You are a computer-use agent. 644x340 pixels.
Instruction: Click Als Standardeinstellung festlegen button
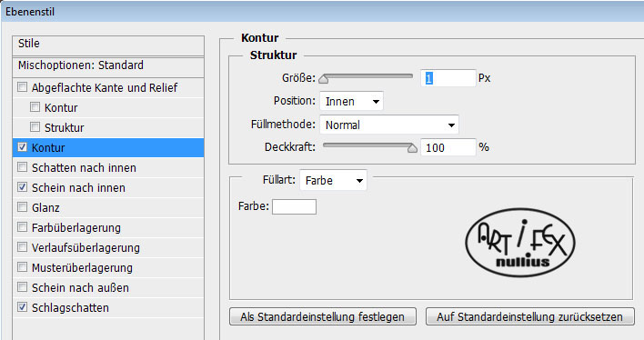tap(323, 317)
